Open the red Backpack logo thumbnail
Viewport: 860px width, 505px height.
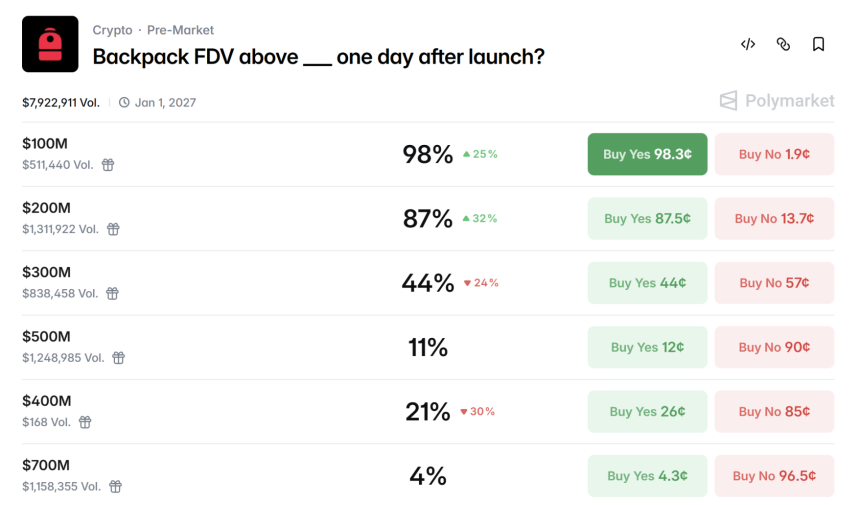[50, 44]
